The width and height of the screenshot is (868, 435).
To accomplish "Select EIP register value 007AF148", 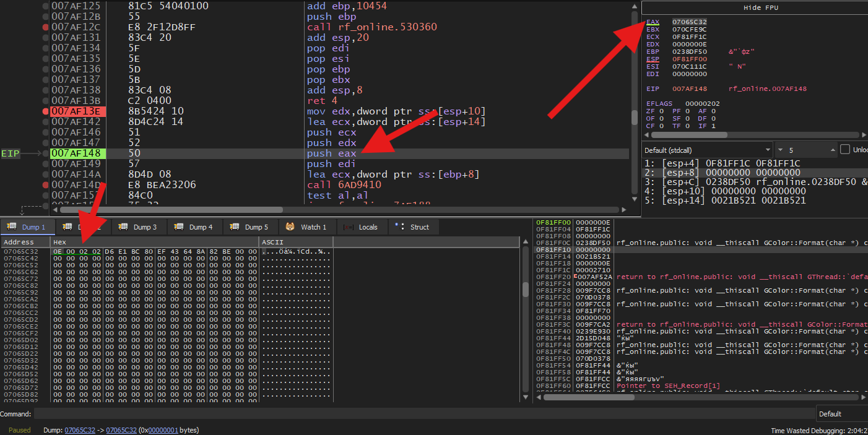I will coord(689,89).
